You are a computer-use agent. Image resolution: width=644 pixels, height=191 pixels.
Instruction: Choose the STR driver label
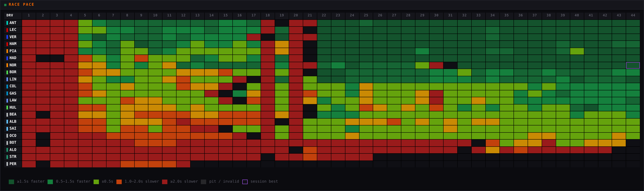click(13, 157)
